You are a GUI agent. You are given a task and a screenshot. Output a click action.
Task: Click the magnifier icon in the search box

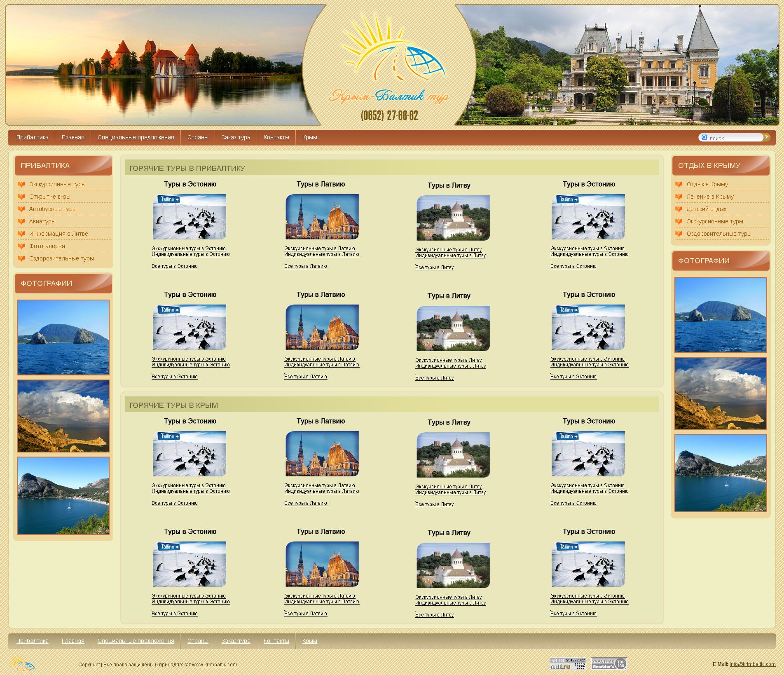click(704, 137)
